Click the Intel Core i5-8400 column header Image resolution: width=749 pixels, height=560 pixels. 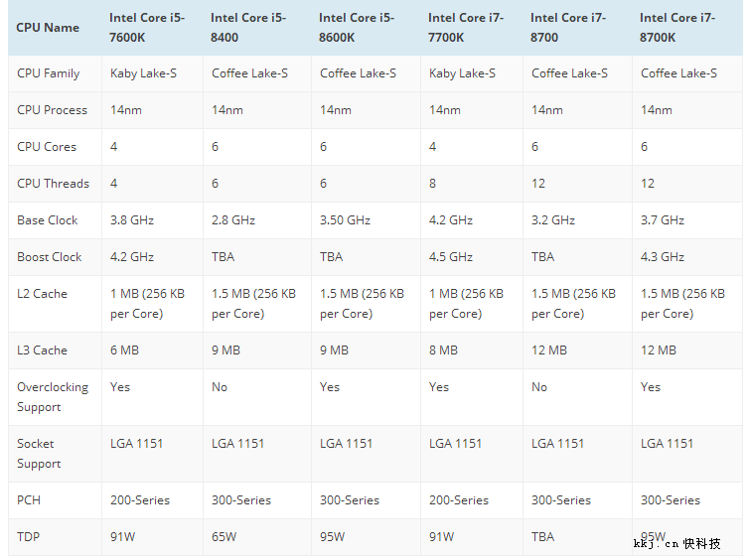point(248,28)
